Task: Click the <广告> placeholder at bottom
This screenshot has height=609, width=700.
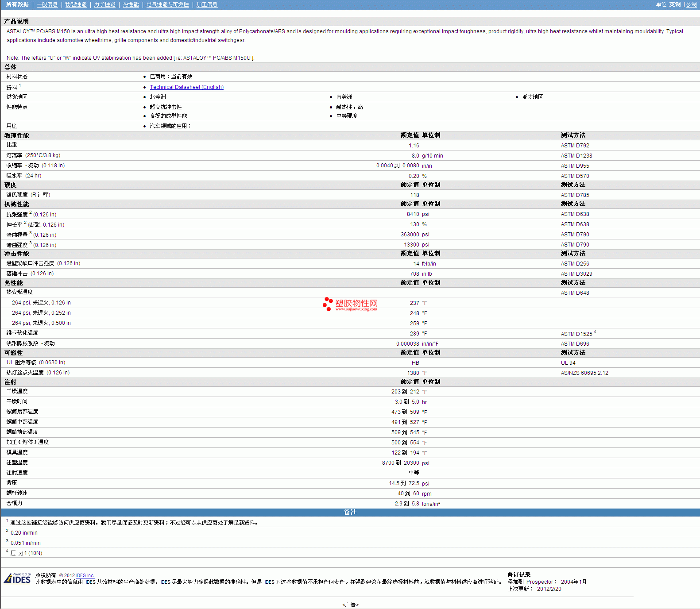Action: pos(350,605)
